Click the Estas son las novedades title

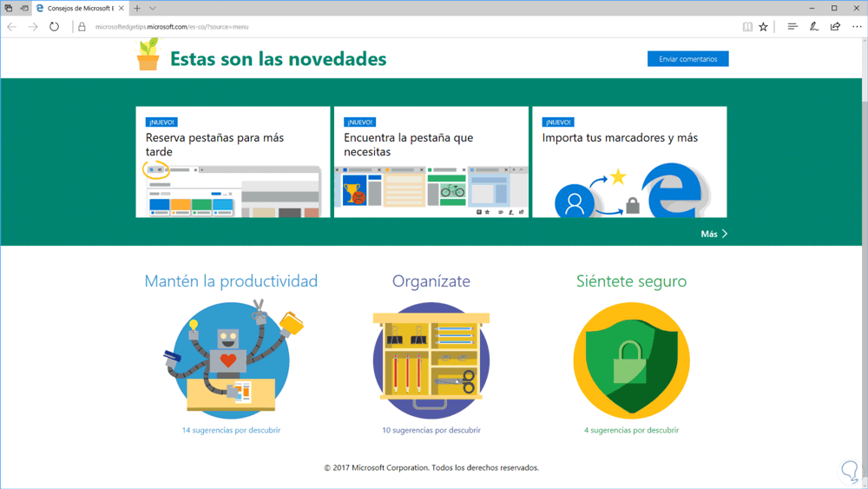coord(278,59)
